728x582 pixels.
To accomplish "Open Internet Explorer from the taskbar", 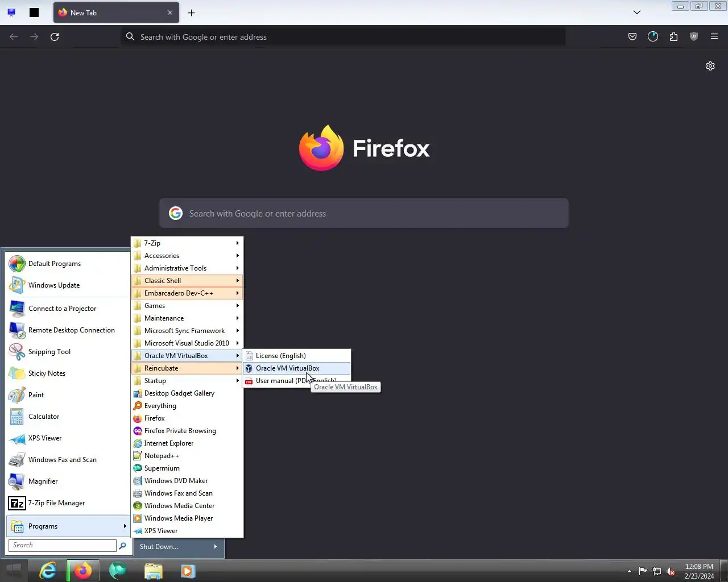I will coord(47,571).
